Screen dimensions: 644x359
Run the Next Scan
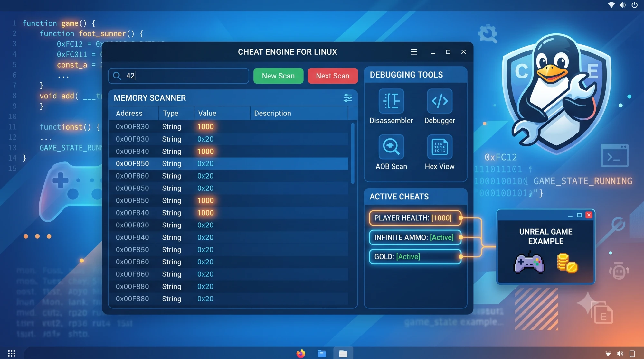tap(333, 76)
